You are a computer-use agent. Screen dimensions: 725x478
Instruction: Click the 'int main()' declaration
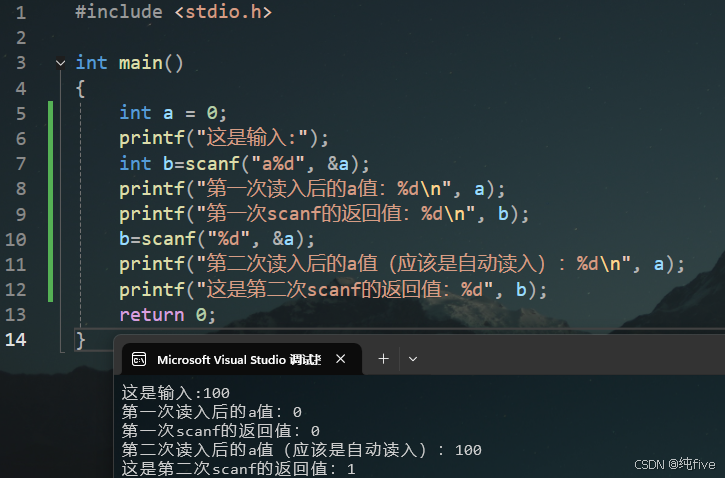coord(129,63)
